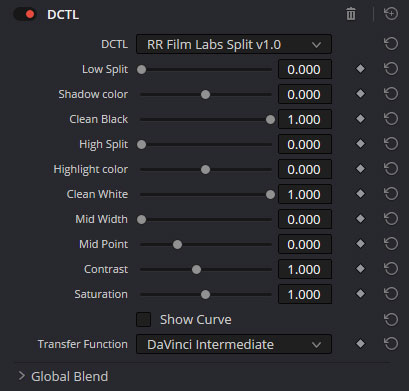Add keyframe for Highlight color
409x391 pixels.
360,169
